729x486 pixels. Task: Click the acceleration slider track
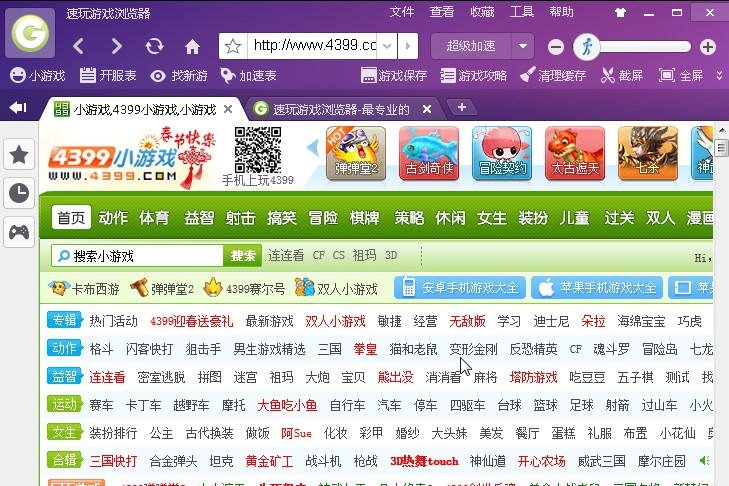tap(644, 47)
